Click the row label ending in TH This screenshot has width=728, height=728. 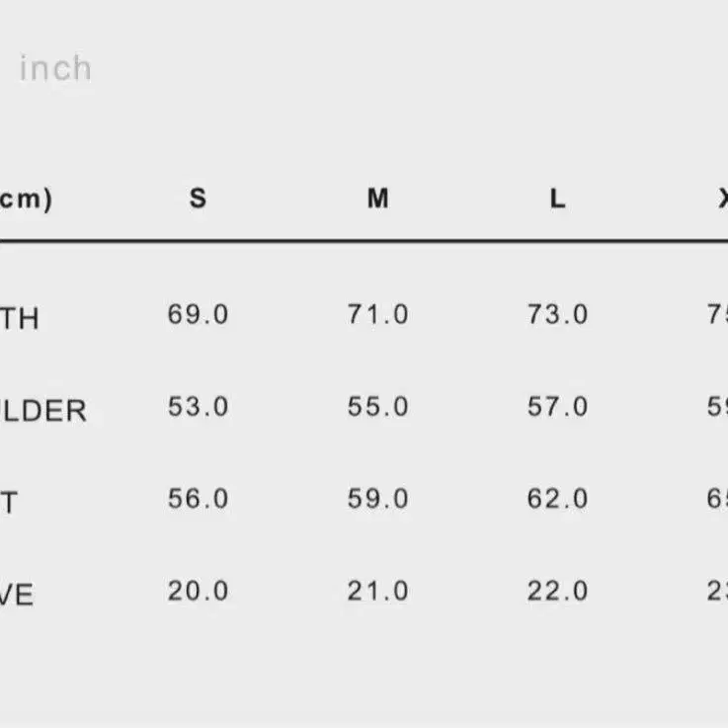click(x=19, y=318)
